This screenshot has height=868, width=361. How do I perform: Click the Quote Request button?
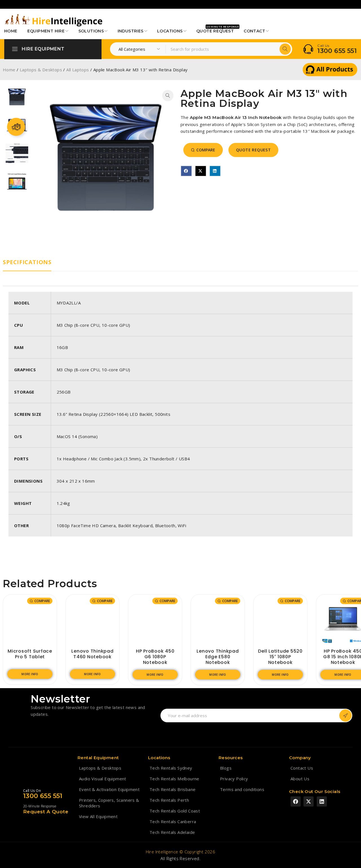tap(253, 150)
